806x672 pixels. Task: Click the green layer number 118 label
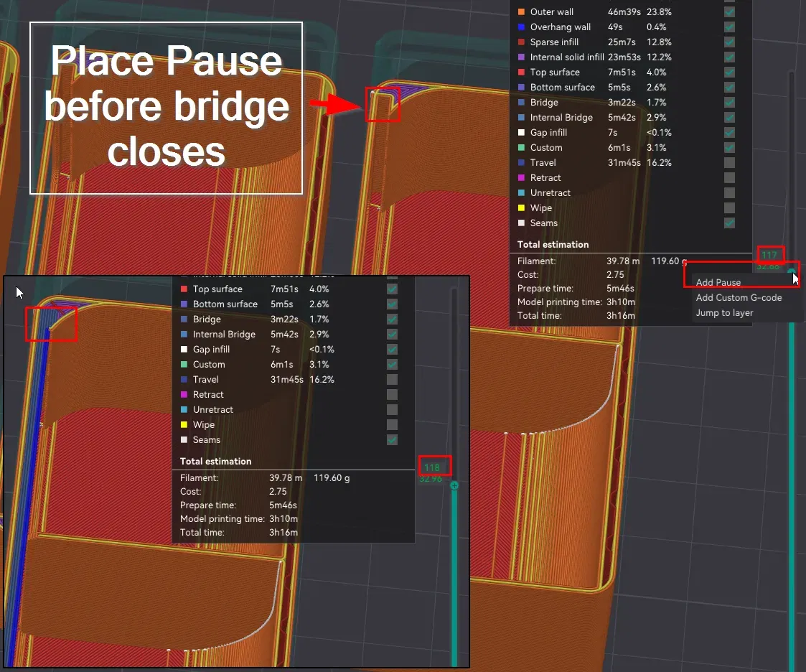click(x=432, y=467)
